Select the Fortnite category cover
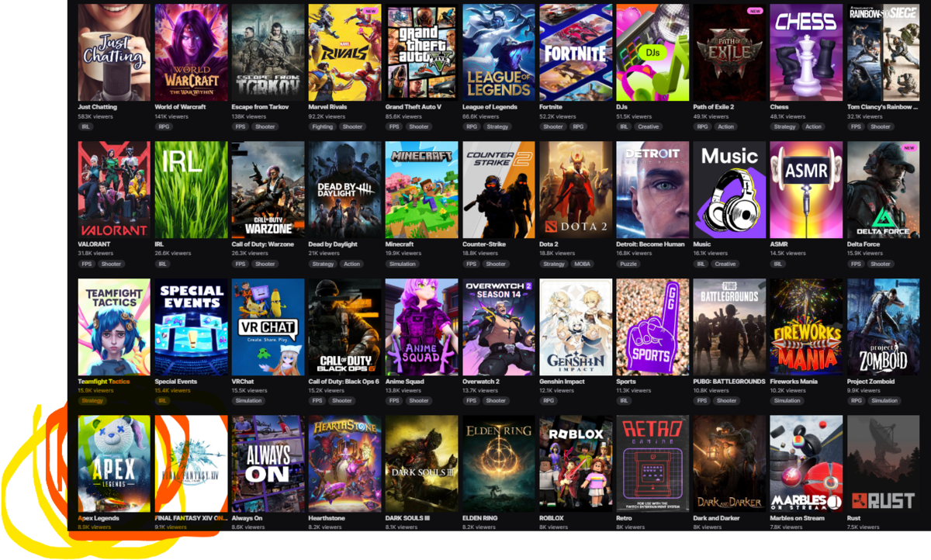Viewport: 931px width, 560px height. pos(576,52)
